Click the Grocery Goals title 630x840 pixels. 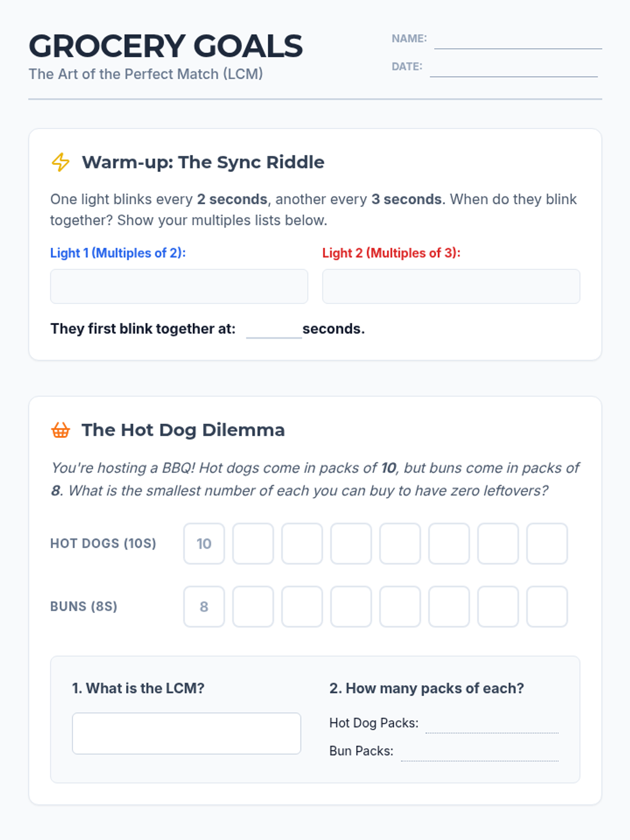(x=166, y=46)
